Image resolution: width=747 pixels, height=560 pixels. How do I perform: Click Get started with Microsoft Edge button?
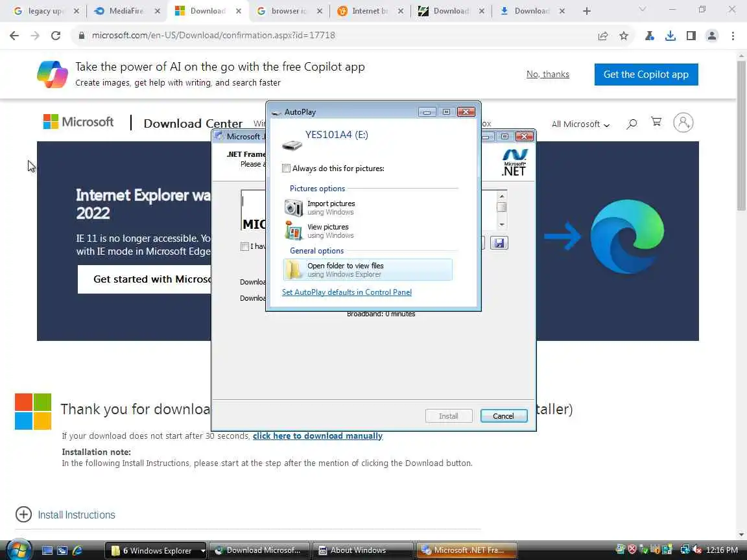(145, 279)
